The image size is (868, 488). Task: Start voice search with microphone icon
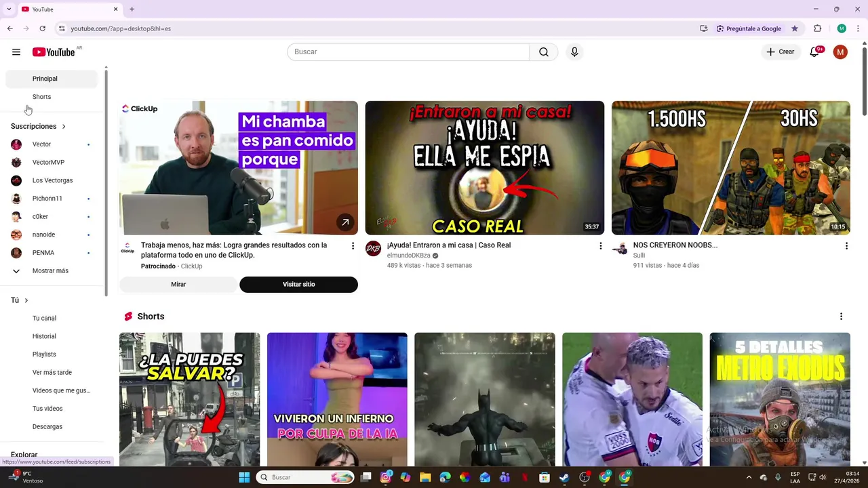pos(574,52)
